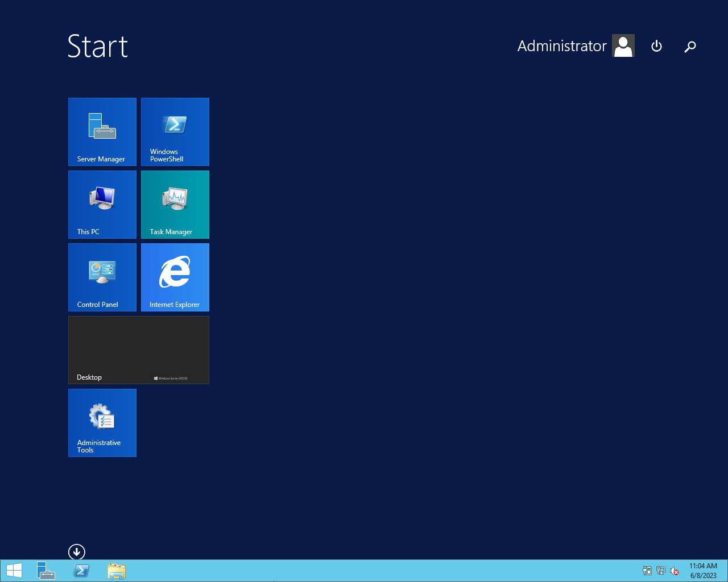The height and width of the screenshot is (582, 728).
Task: Open the Control Panel tile
Action: coord(102,277)
